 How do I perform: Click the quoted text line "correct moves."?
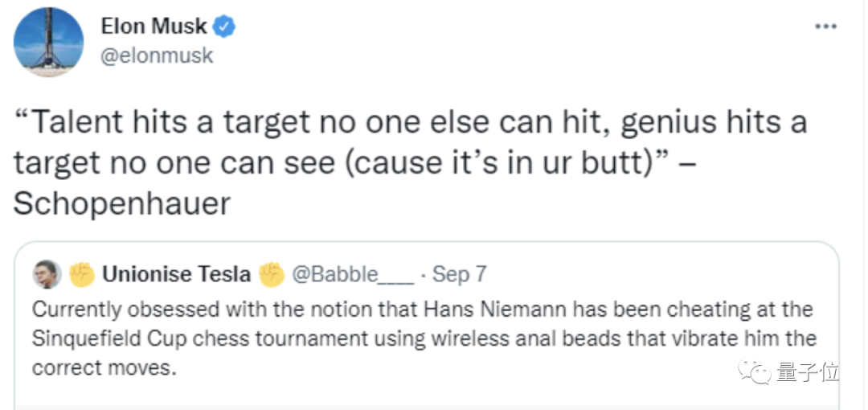[x=104, y=368]
